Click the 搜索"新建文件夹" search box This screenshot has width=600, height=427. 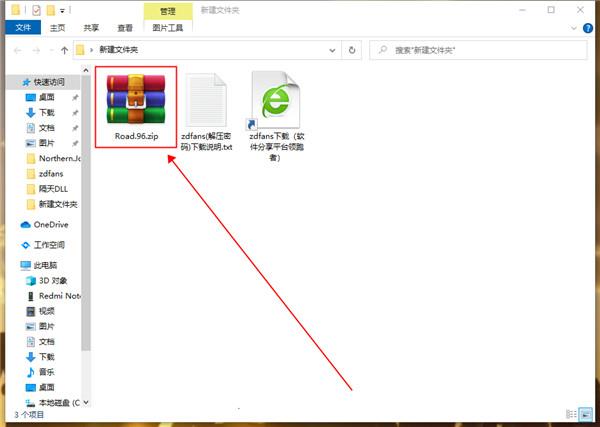point(478,50)
